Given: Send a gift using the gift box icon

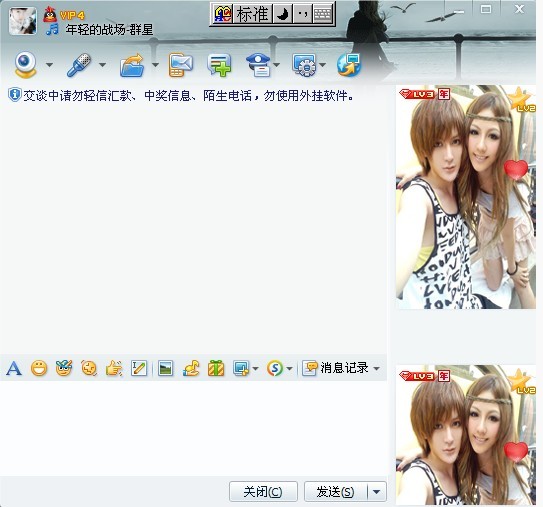Looking at the screenshot, I should (216, 368).
